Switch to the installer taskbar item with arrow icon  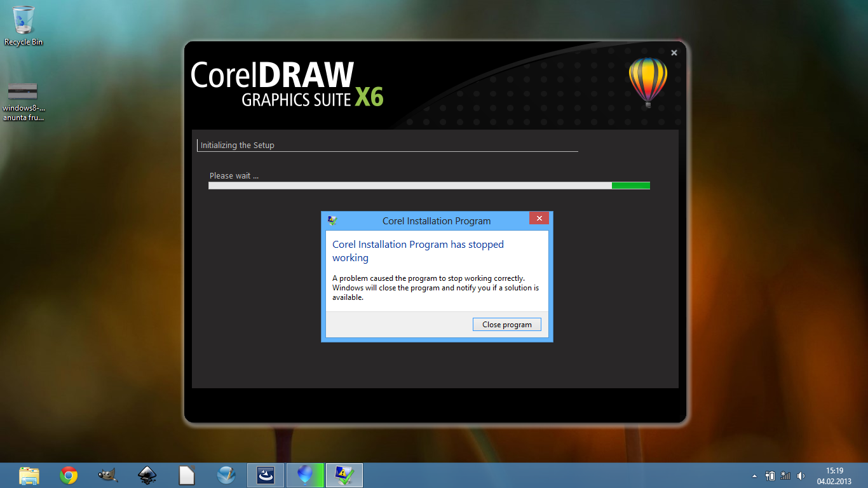266,475
